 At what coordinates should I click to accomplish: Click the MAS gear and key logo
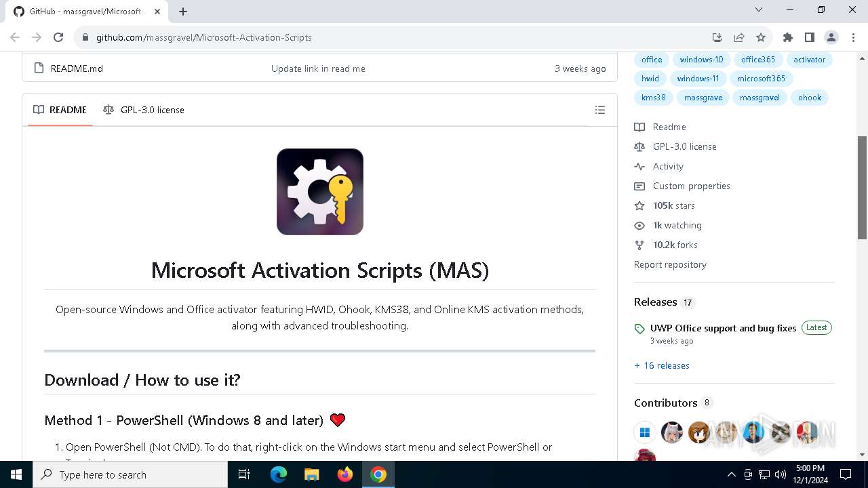pyautogui.click(x=320, y=192)
